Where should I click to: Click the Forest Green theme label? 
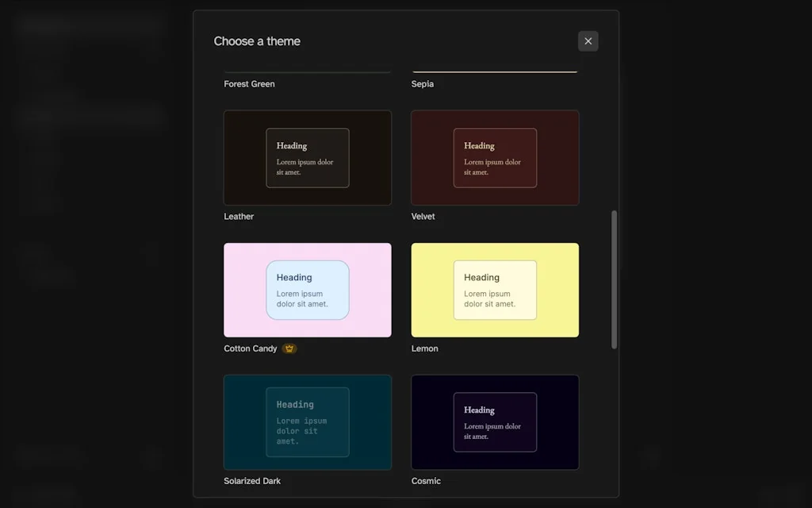[249, 83]
